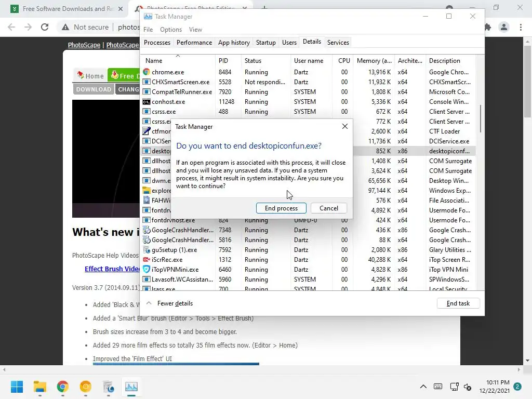
Task: Select the fontdrvhost.exe row with PID 824
Action: tap(308, 220)
